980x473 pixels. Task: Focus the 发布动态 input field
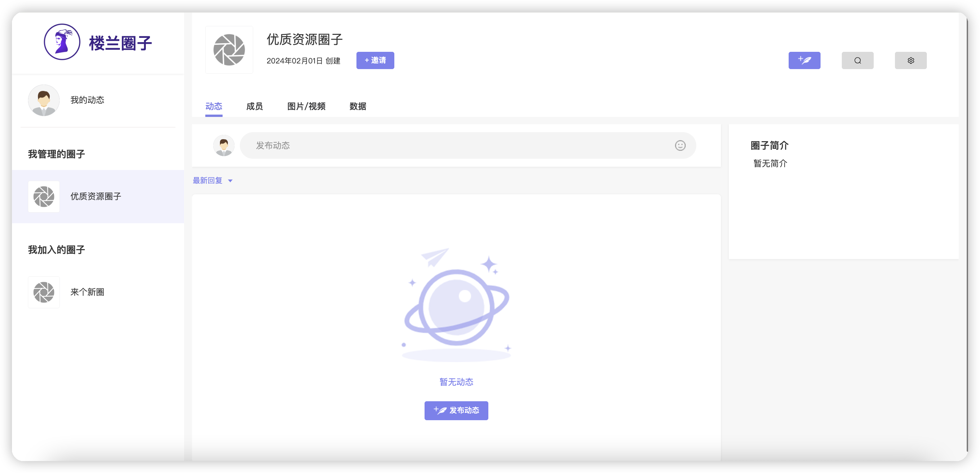point(467,145)
